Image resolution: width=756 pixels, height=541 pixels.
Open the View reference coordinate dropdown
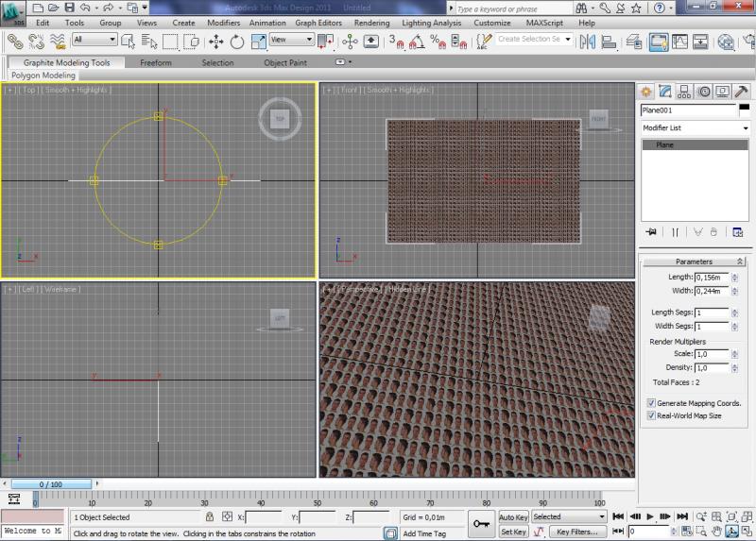pyautogui.click(x=292, y=40)
